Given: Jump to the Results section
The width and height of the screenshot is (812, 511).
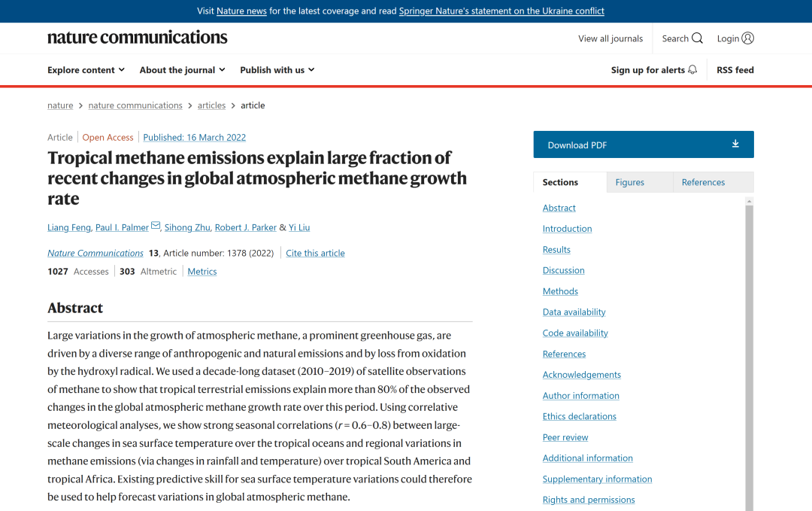Looking at the screenshot, I should tap(556, 249).
